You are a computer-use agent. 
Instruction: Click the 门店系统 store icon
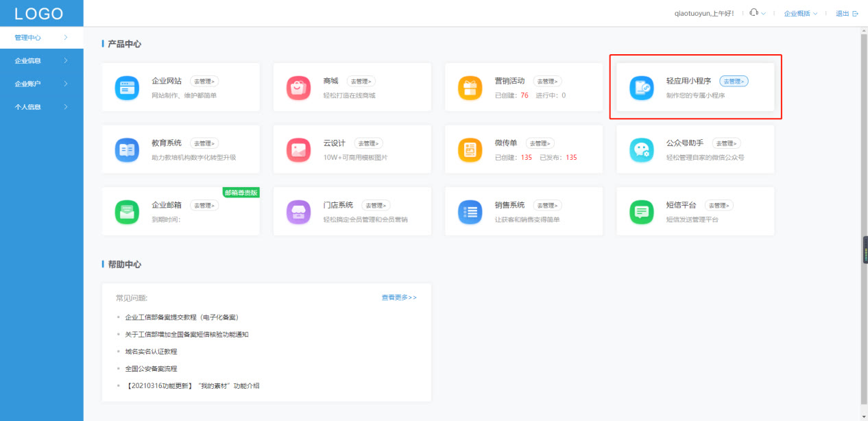click(x=299, y=211)
